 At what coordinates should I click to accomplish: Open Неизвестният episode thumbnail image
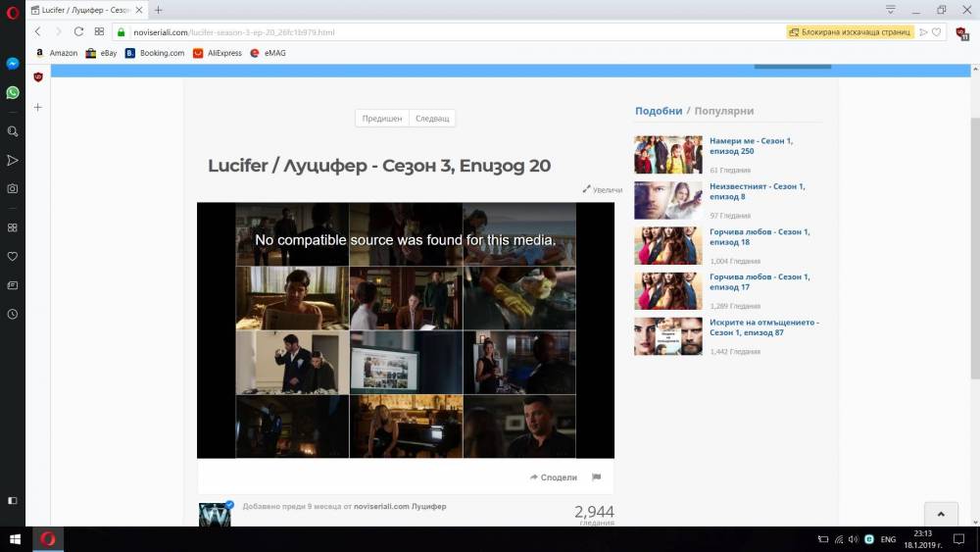[668, 200]
